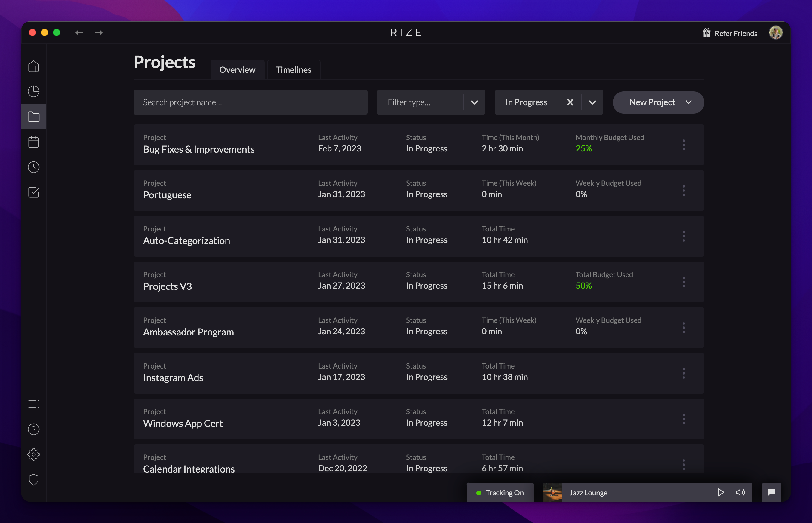Screen dimensions: 812x523
Task: Click the Dec 20, 2022 last activity date
Action: [x=343, y=468]
